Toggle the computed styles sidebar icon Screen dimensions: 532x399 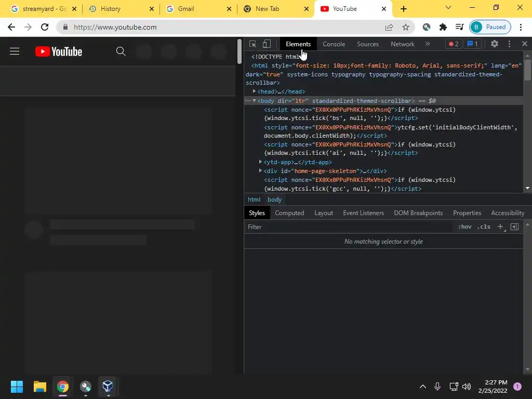(x=515, y=227)
